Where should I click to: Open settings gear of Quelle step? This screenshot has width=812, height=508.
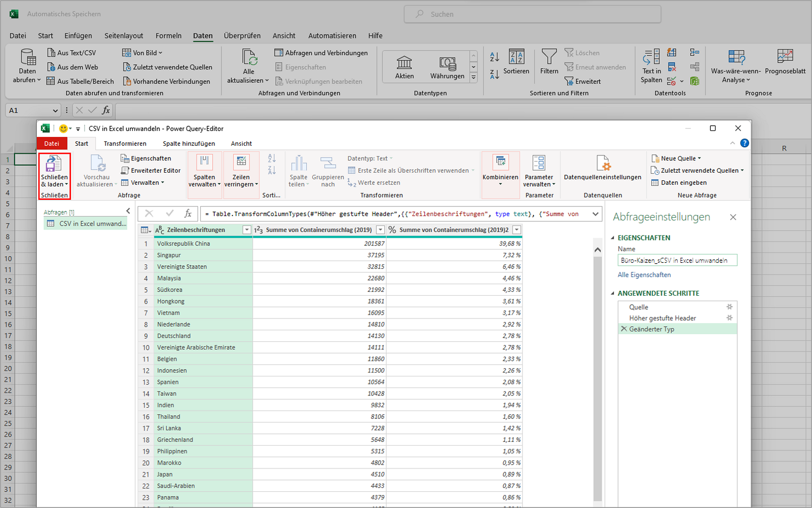click(729, 307)
